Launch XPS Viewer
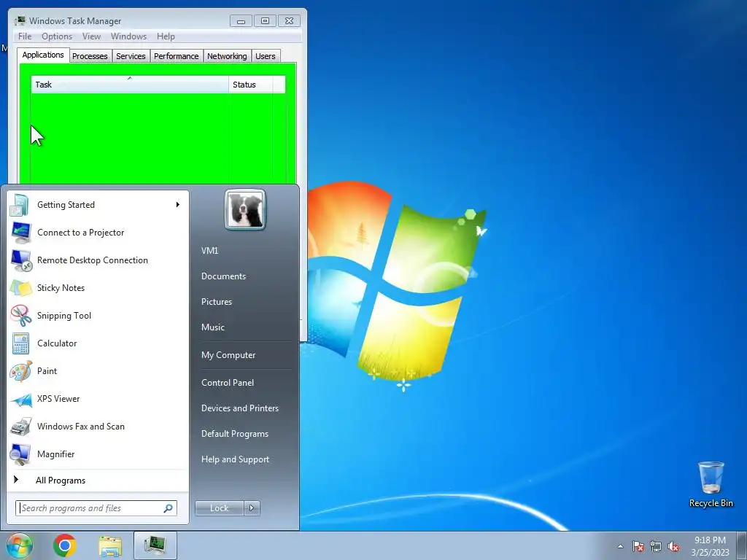 coord(97,399)
